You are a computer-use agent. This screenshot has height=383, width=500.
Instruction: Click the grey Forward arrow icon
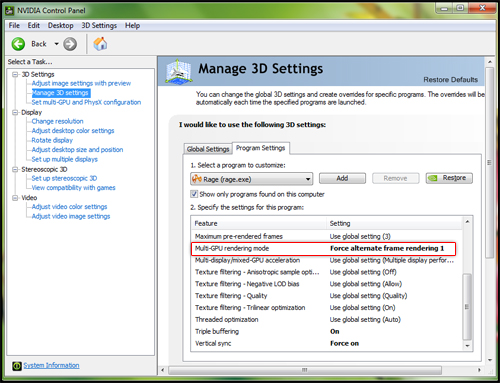[70, 44]
